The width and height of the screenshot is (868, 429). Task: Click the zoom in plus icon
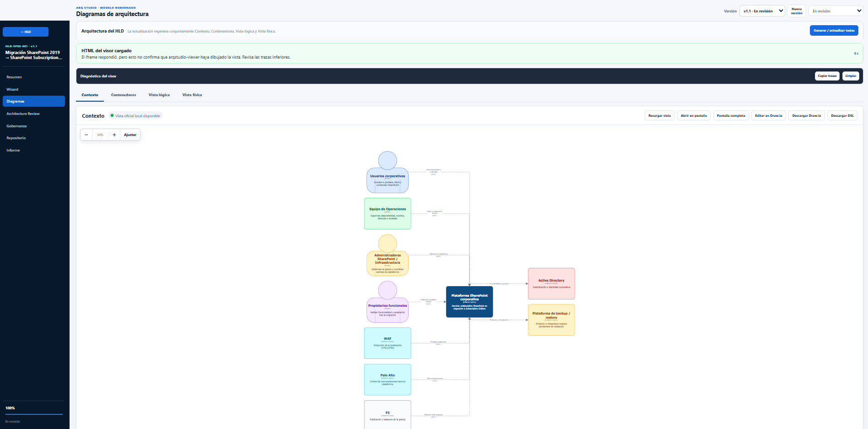click(114, 135)
